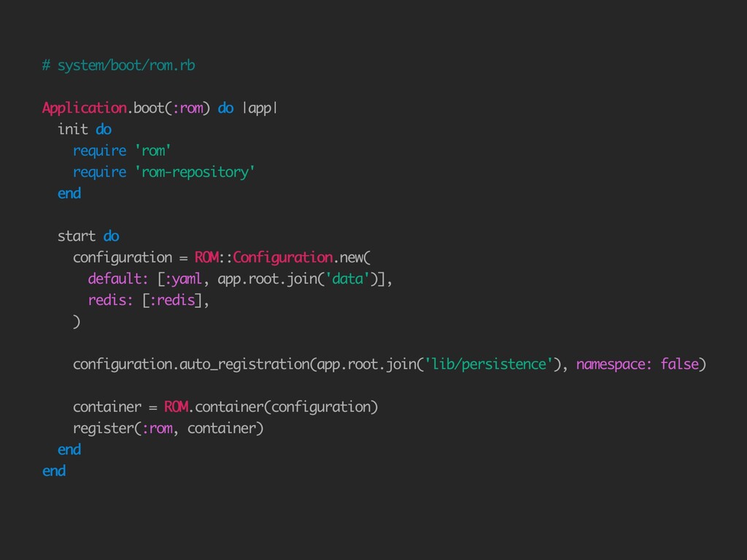
Task: Click the 'start' keyword
Action: click(x=76, y=236)
